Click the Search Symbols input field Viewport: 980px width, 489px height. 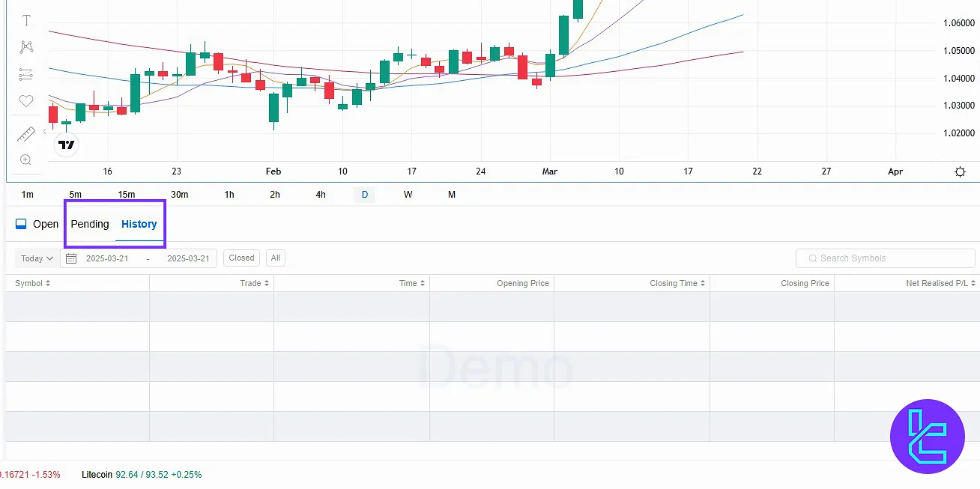(x=885, y=258)
